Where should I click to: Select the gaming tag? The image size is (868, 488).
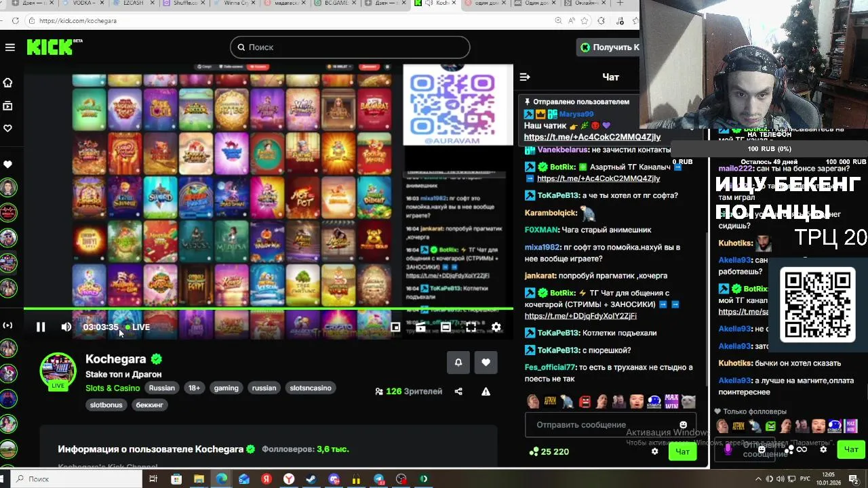[x=226, y=388]
